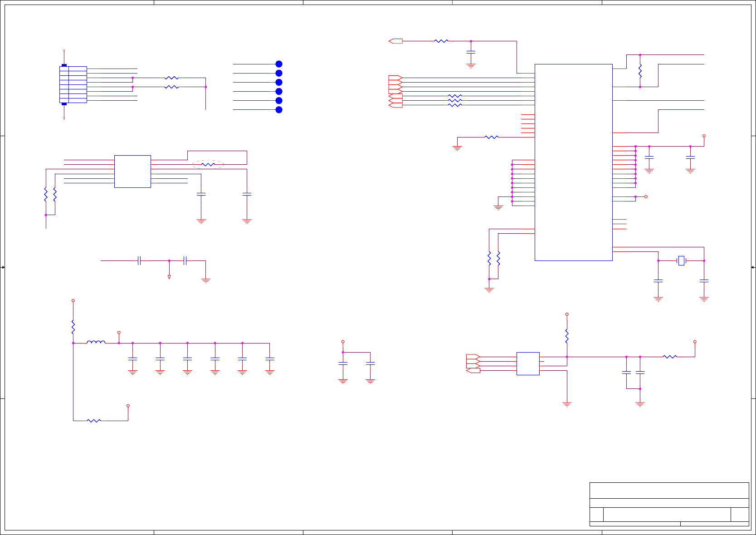The height and width of the screenshot is (535, 756).
Task: Select the IC block with two pull-up resistors
Action: click(132, 172)
